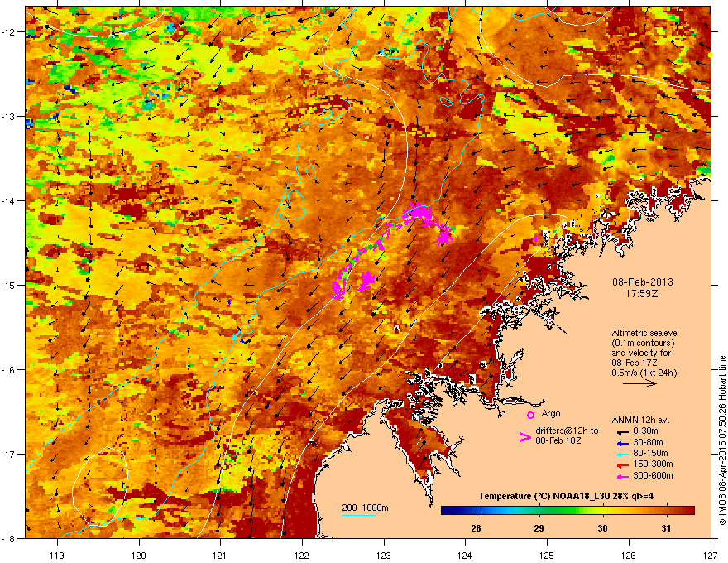Click the '30-80m' depth label
Viewport: 728px width, 563px height.
(x=648, y=443)
